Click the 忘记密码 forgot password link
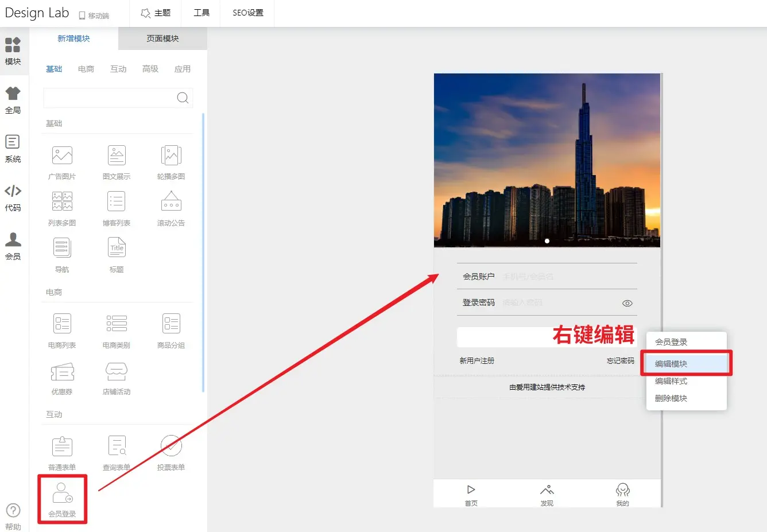 (620, 360)
